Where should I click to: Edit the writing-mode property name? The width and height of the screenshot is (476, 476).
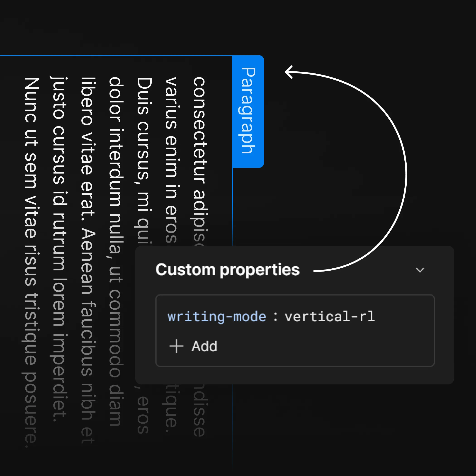click(216, 316)
